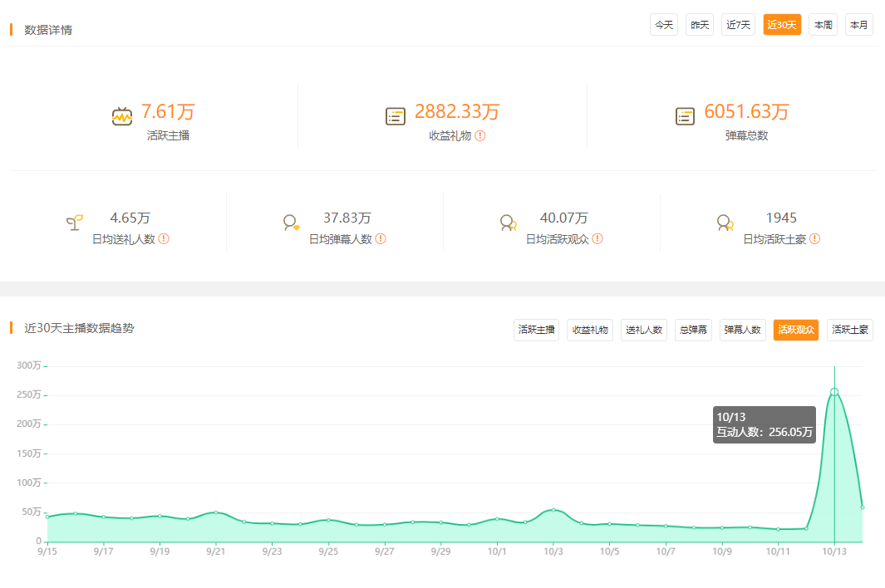This screenshot has height=588, width=885.
Task: Click the user icon beside 日均活跃观众
Action: 508,223
